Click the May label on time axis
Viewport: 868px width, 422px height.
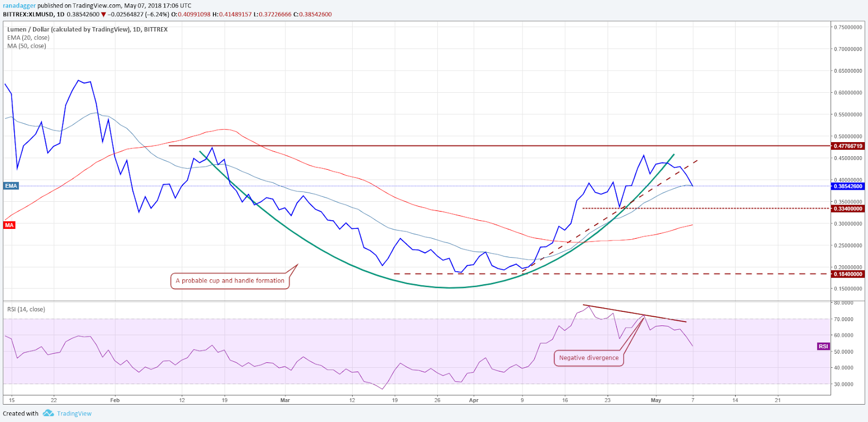point(656,400)
